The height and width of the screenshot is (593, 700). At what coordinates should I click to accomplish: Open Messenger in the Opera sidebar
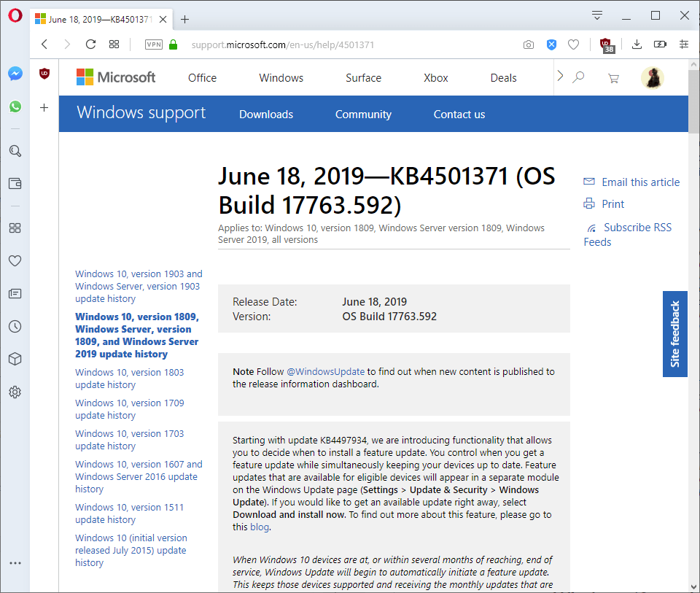(x=15, y=74)
